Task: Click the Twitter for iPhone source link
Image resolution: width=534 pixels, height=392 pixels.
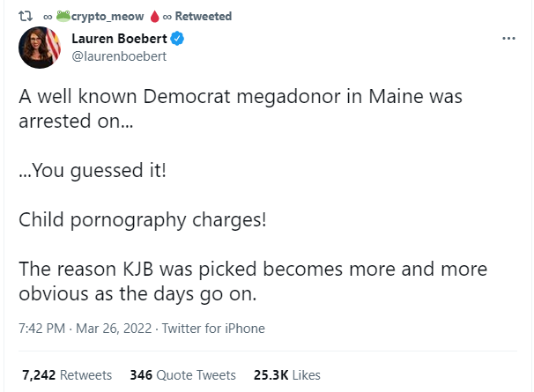Action: coord(212,328)
